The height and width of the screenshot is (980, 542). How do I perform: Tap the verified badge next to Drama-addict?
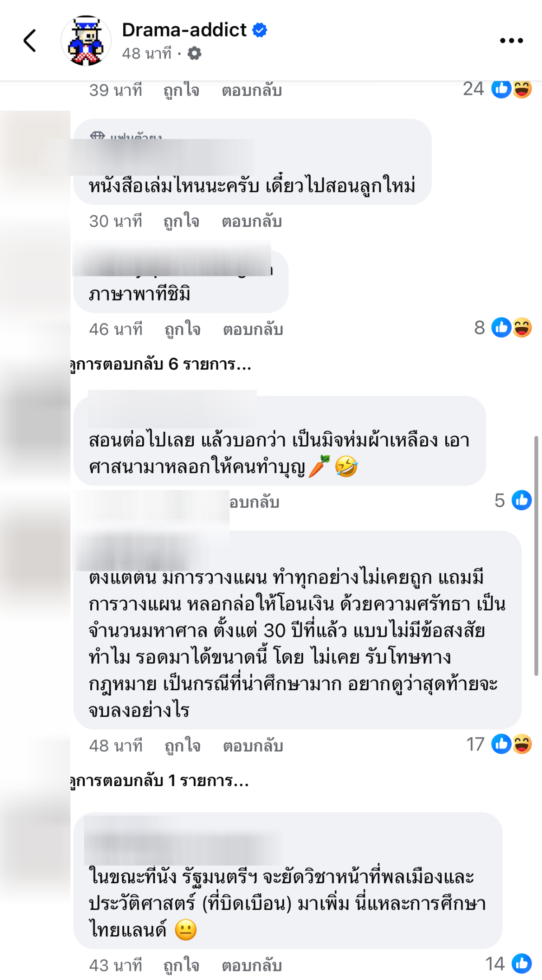260,30
